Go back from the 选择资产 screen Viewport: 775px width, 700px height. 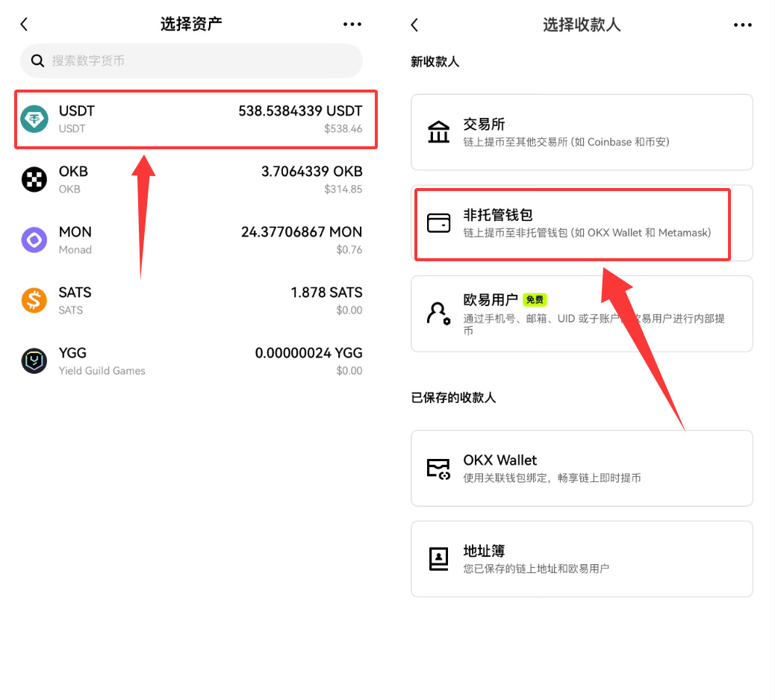[24, 24]
